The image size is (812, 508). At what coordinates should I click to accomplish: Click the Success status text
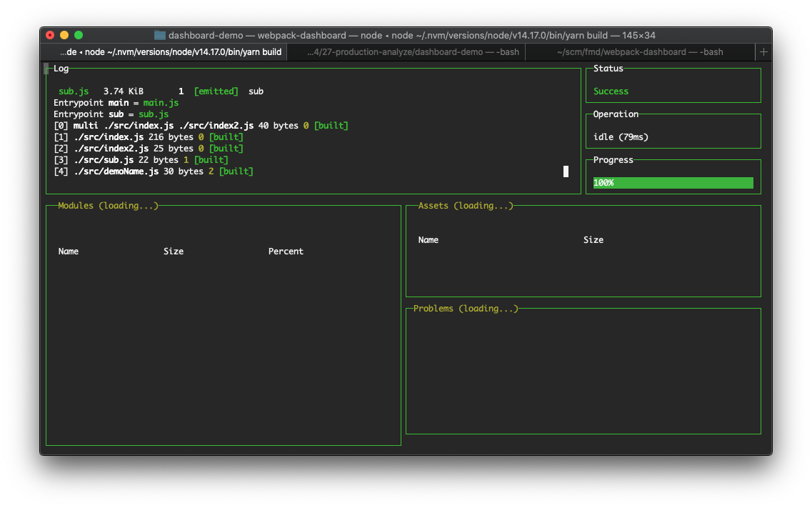coord(611,91)
